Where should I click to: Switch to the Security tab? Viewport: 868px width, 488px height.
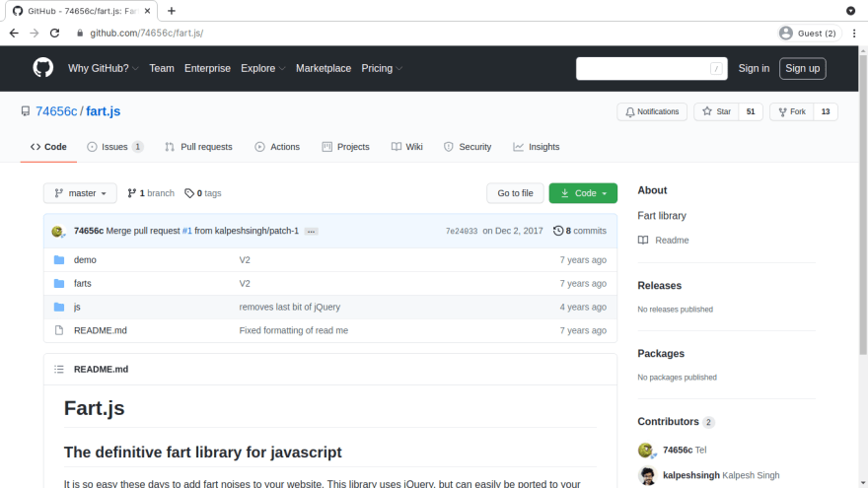click(x=468, y=147)
